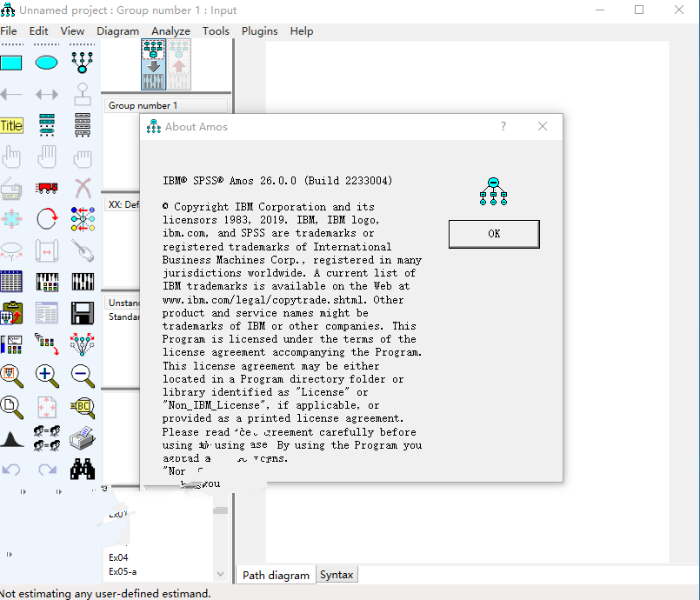Open the list variables in data set tool
700x600 pixels.
(x=82, y=125)
